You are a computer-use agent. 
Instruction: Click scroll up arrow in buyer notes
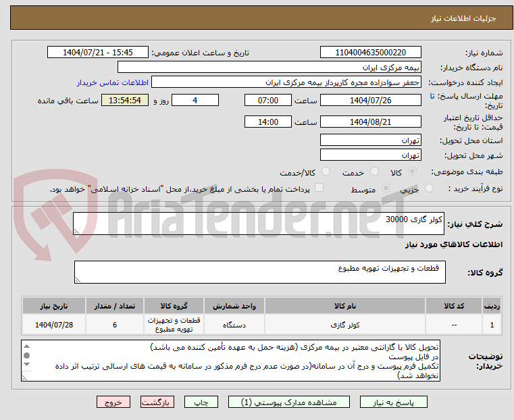tap(27, 346)
